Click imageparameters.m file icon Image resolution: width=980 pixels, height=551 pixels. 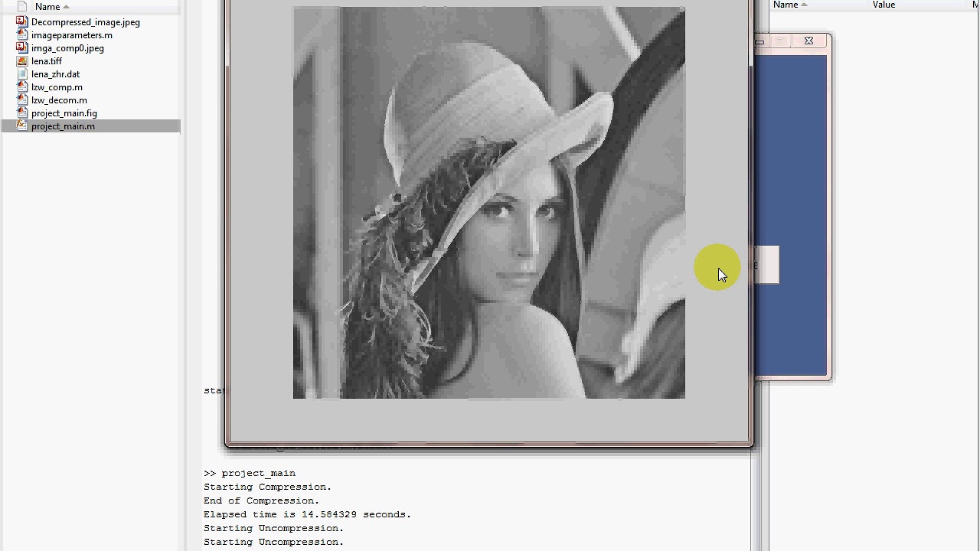coord(21,35)
